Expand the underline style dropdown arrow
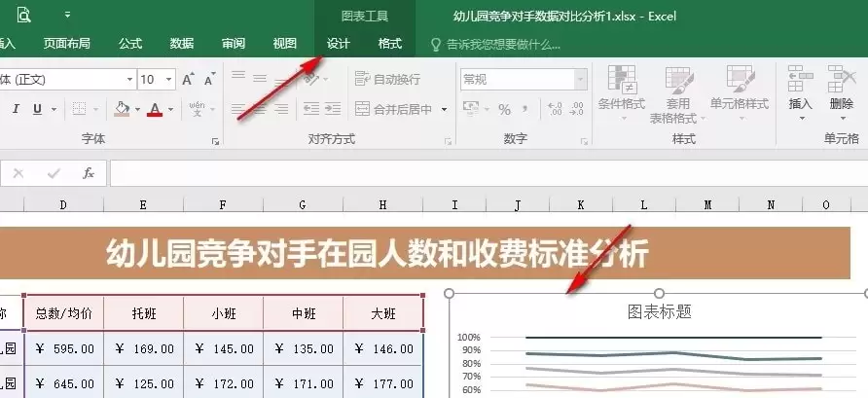The width and height of the screenshot is (868, 398). pos(54,109)
